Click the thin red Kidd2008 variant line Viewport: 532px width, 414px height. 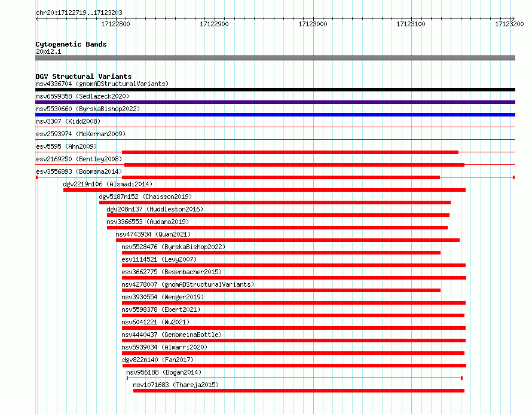(x=275, y=127)
